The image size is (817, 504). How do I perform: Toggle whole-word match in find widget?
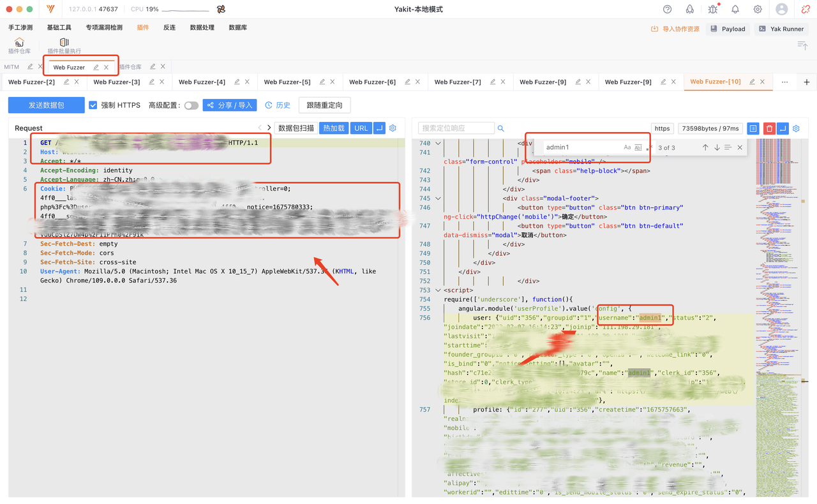[x=638, y=147]
